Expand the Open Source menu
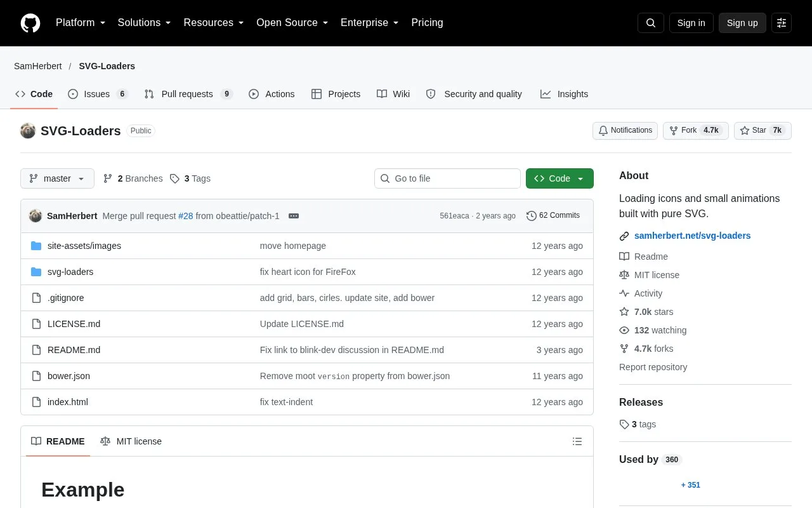The height and width of the screenshot is (508, 812). (292, 23)
